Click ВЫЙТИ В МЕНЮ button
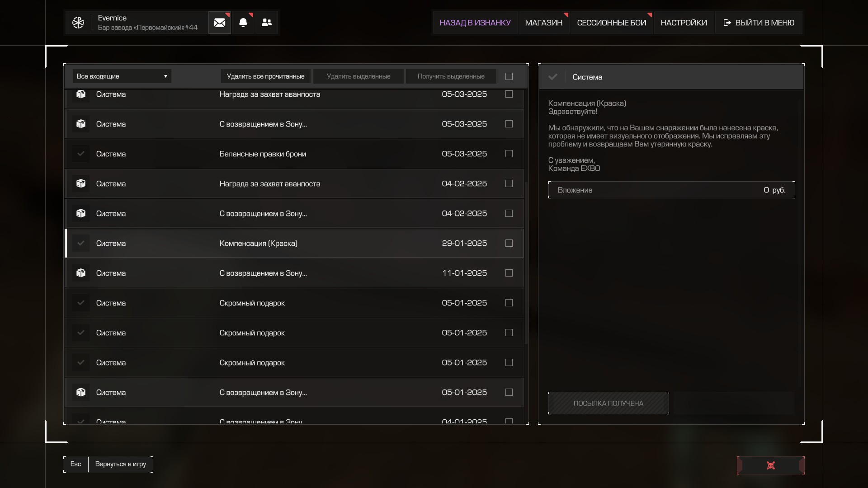Screen dimensions: 868x488 pyautogui.click(x=759, y=23)
